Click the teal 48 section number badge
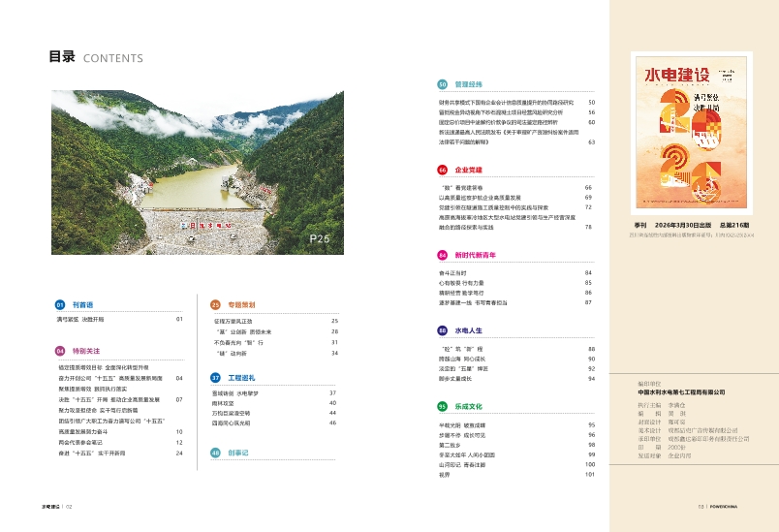 pos(215,453)
